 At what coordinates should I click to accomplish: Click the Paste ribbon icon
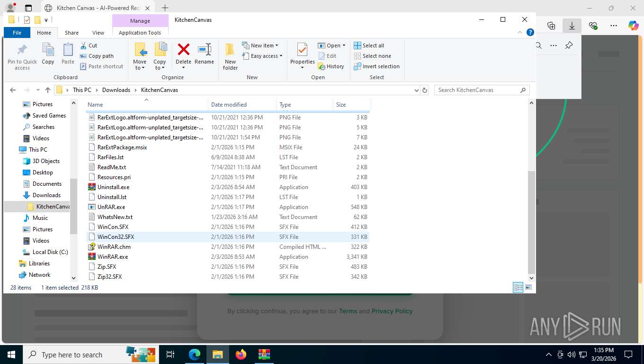click(68, 49)
